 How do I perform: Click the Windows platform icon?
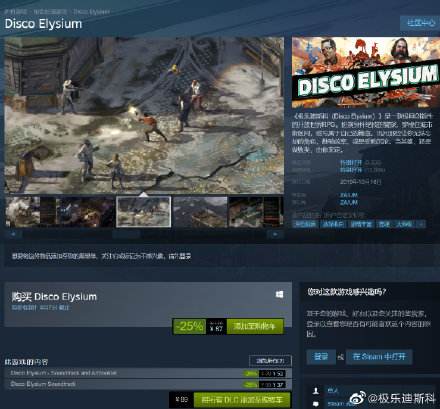(279, 294)
